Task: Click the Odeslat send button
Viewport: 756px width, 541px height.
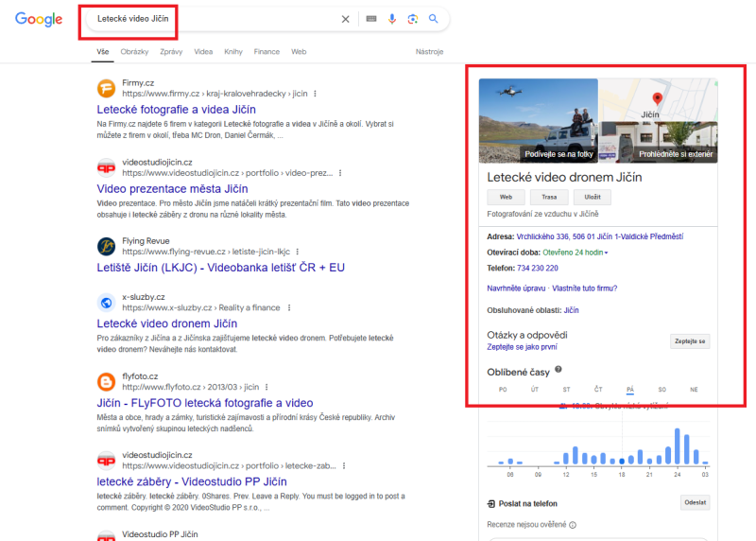Action: [695, 502]
